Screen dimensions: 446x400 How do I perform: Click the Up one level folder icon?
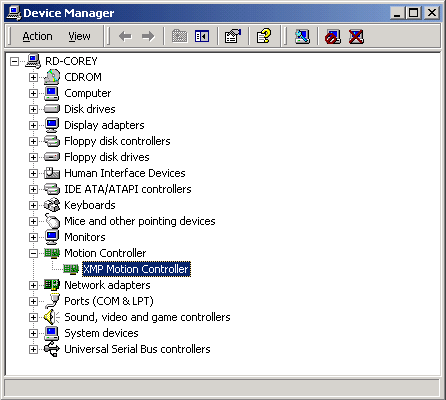(179, 36)
